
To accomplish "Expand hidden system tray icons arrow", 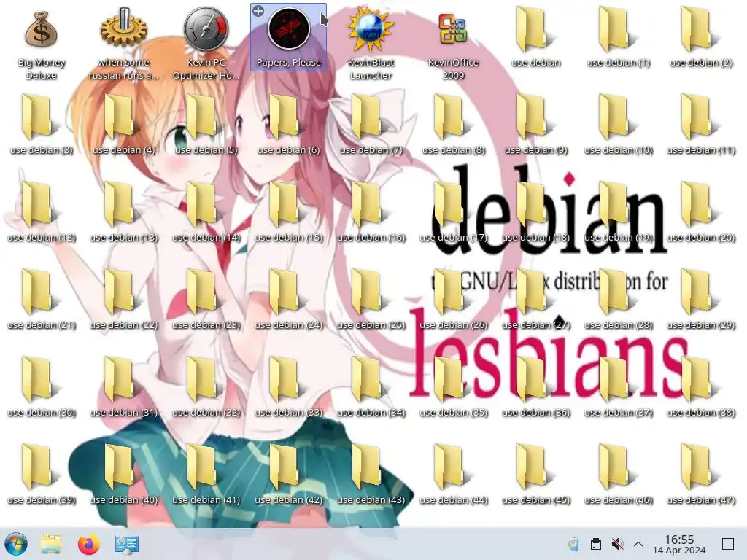I will 638,544.
